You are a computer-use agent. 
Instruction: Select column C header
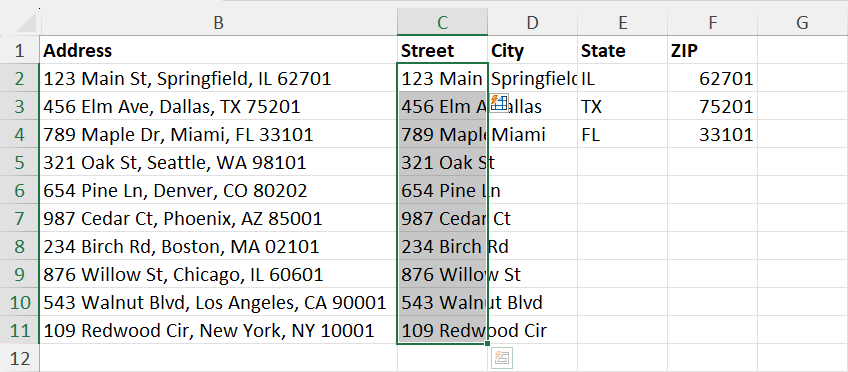pos(442,22)
